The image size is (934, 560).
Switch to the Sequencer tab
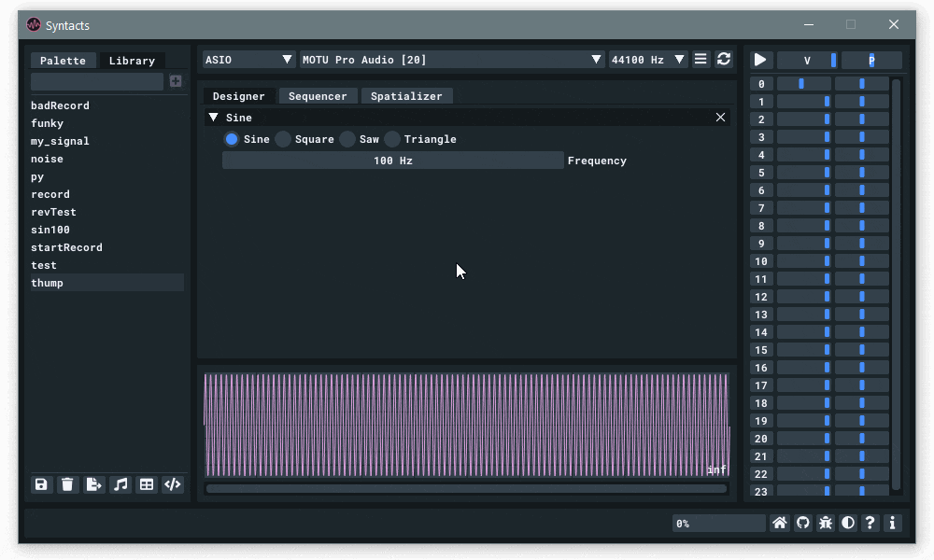point(318,95)
